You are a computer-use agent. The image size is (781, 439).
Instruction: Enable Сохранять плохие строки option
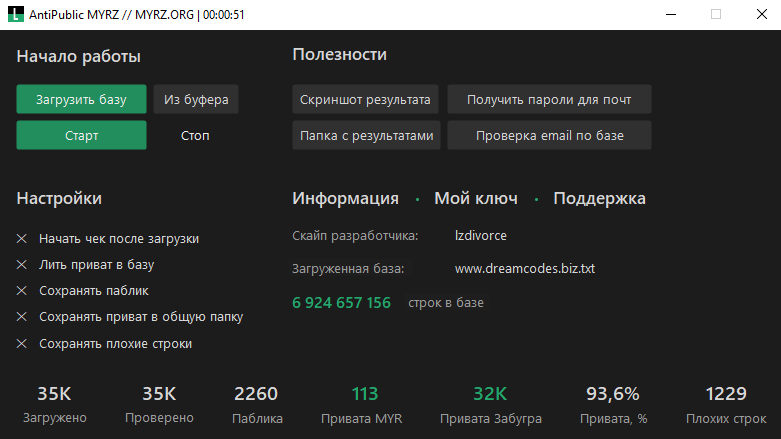[x=104, y=343]
